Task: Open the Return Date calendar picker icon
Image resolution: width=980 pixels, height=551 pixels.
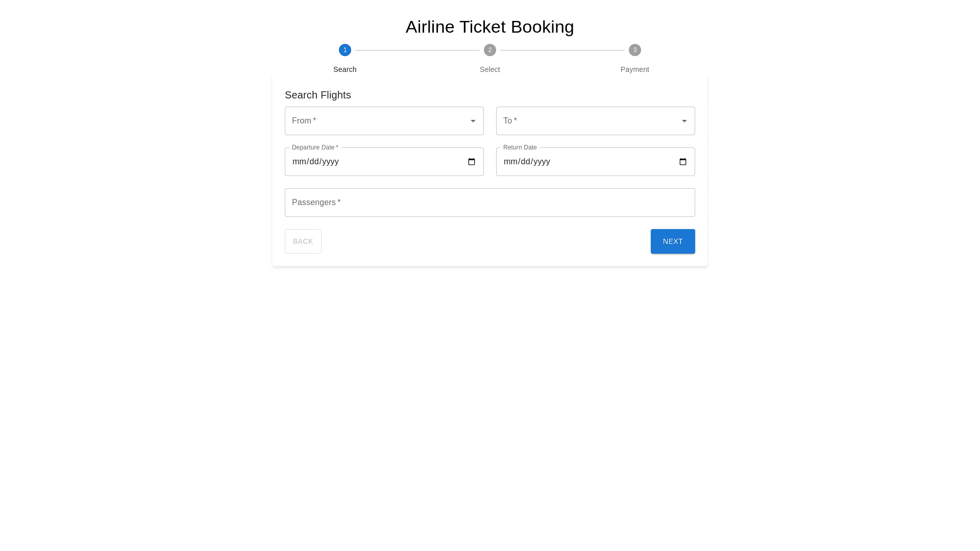Action: (683, 162)
